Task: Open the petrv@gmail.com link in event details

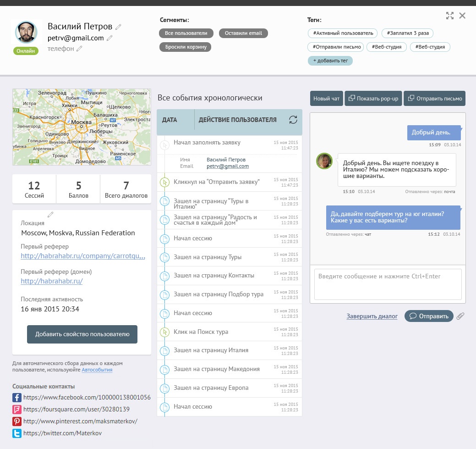Action: click(228, 166)
